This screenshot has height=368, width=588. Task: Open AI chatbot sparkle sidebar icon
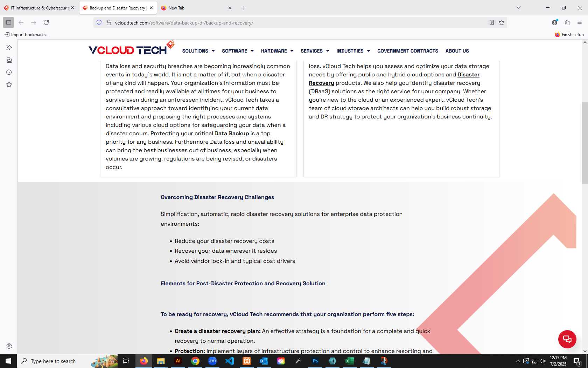[9, 47]
